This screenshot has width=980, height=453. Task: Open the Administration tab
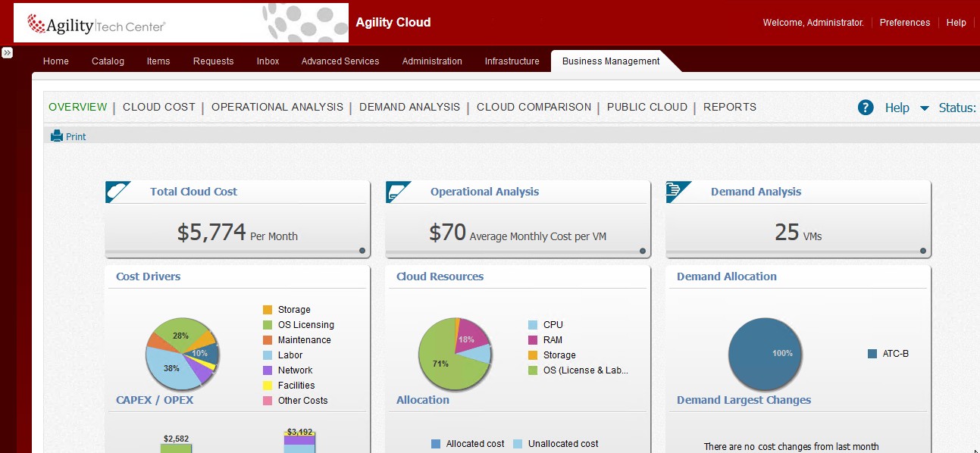432,61
